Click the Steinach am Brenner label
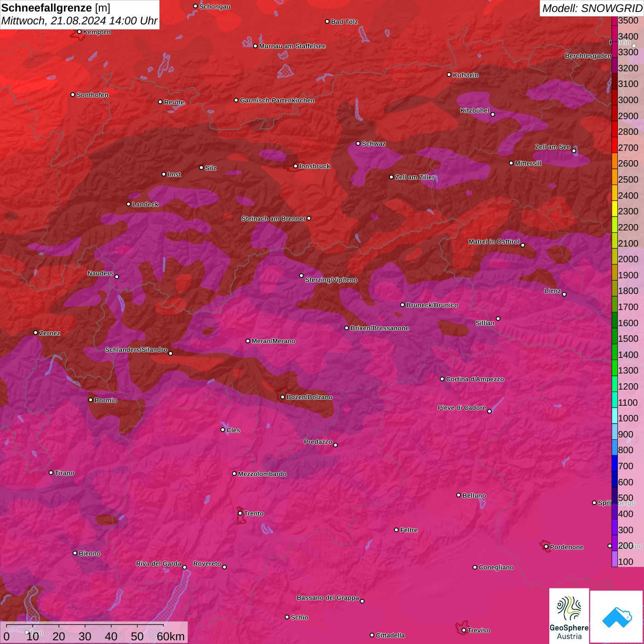The image size is (644, 644). coord(274,218)
